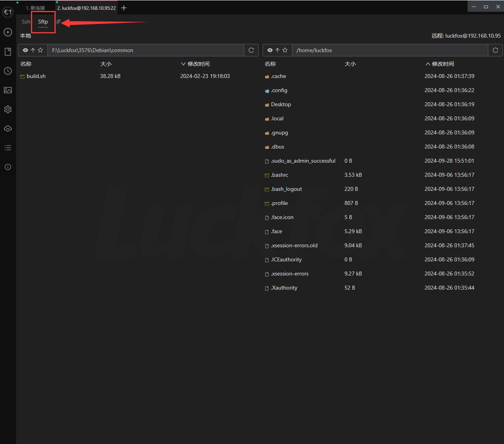Go up one directory in remote pane
This screenshot has height=444, width=504.
pos(277,50)
